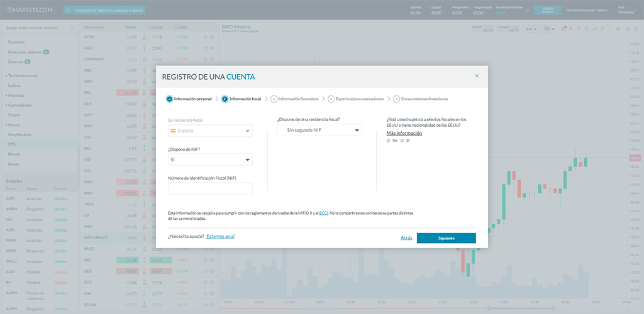Open Posiciones abiertas in sidebar
Image resolution: width=644 pixels, height=314 pixels.
pos(25,52)
